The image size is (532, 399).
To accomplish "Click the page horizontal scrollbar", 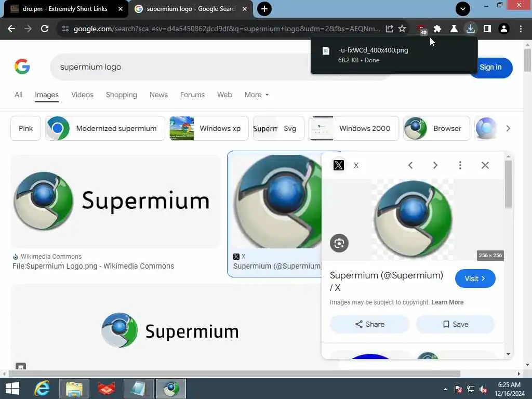I will pos(234,374).
